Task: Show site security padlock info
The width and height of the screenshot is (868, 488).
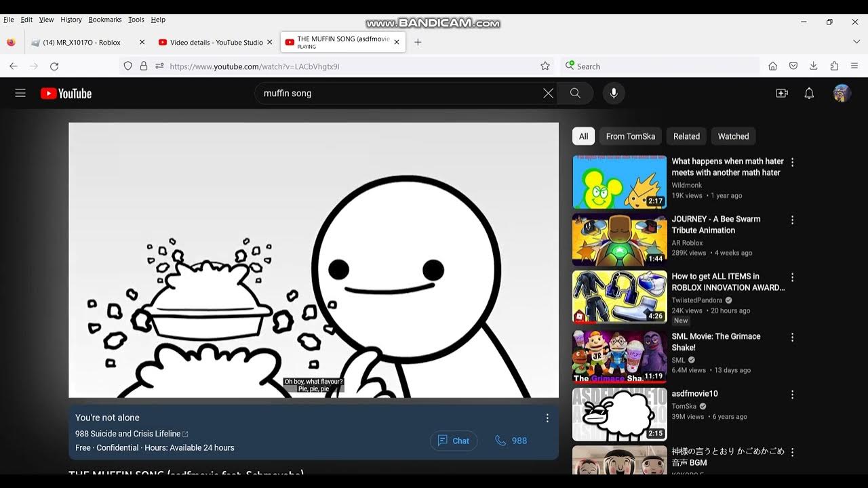Action: (x=143, y=66)
